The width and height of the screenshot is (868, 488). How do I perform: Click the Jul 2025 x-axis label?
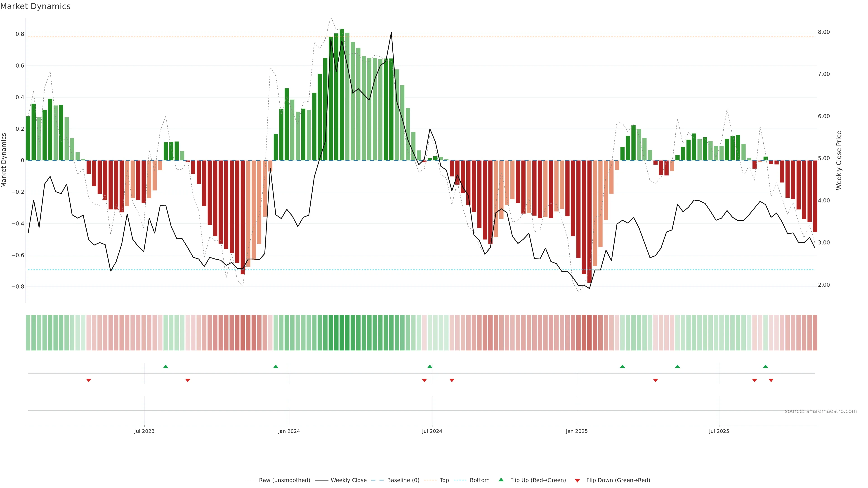click(x=719, y=431)
